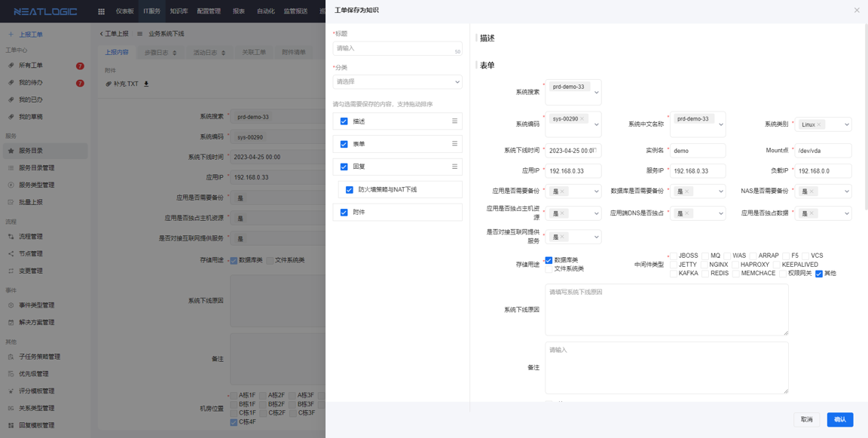Open 配置管理 in the top navigation
The width and height of the screenshot is (868, 438).
pyautogui.click(x=208, y=11)
